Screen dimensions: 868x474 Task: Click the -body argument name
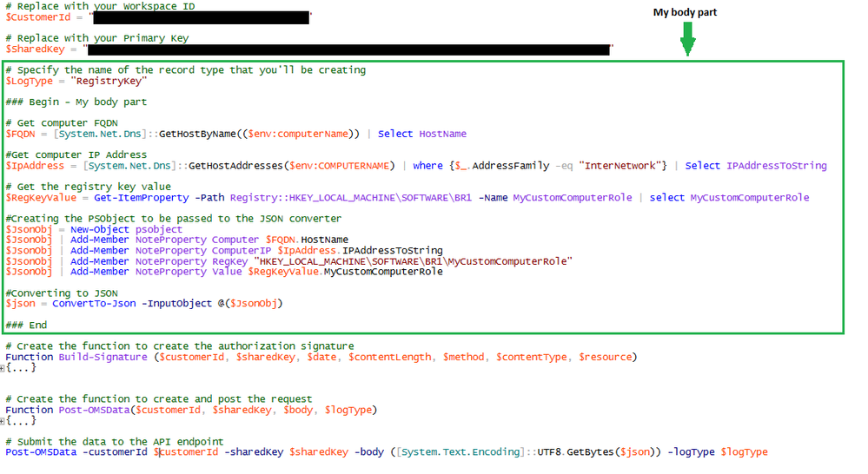coord(368,452)
